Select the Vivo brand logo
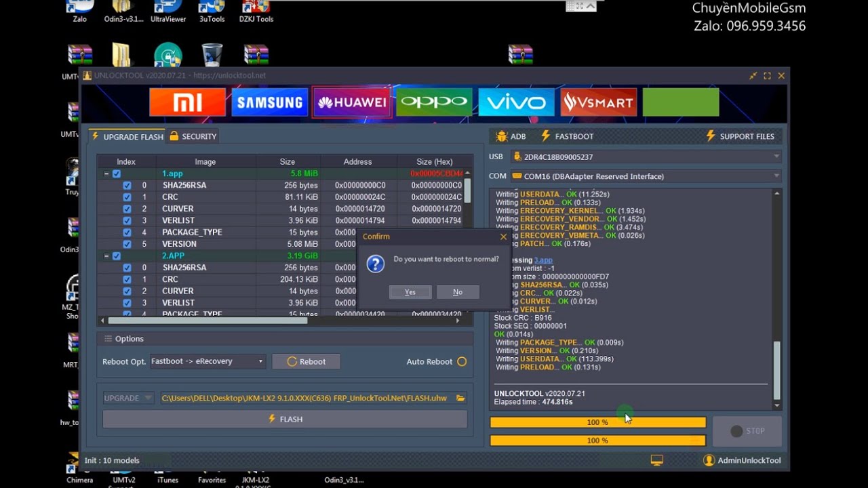This screenshot has height=488, width=868. 516,102
